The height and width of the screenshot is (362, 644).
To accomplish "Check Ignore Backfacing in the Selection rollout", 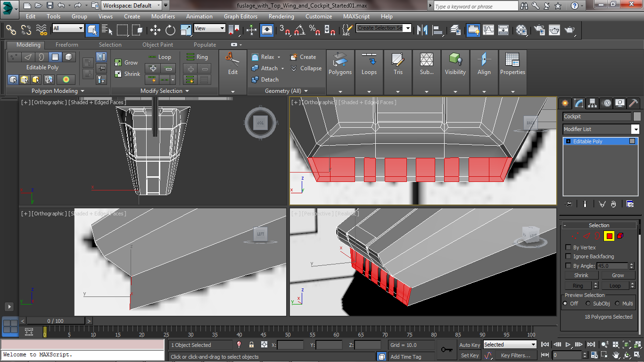I will click(568, 256).
